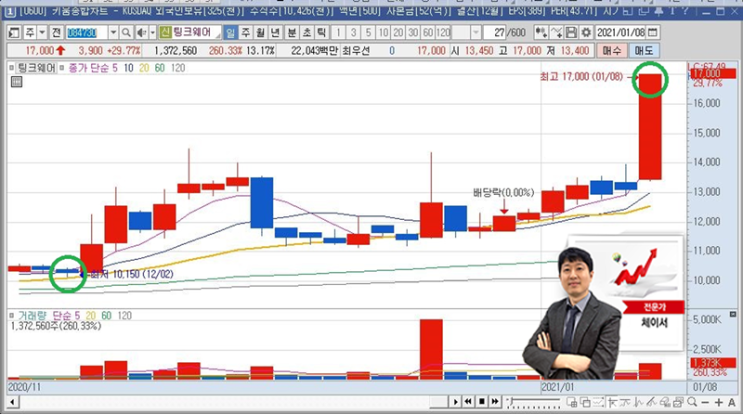Open the 주 market type dropdown arrow

click(42, 33)
